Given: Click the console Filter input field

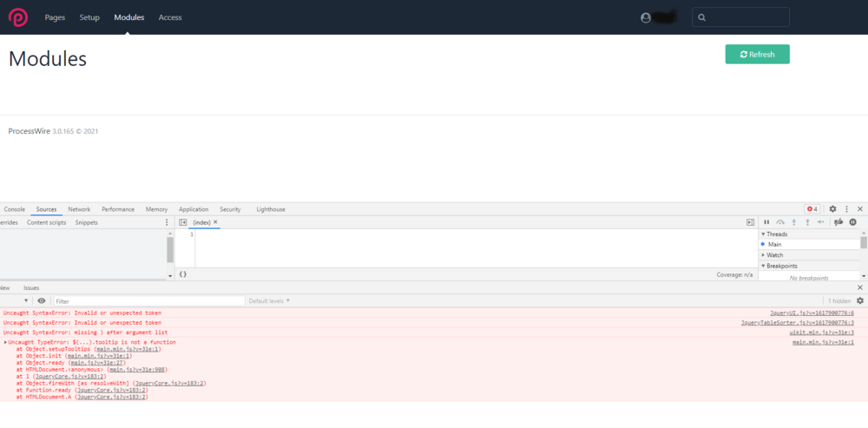Looking at the screenshot, I should [149, 300].
